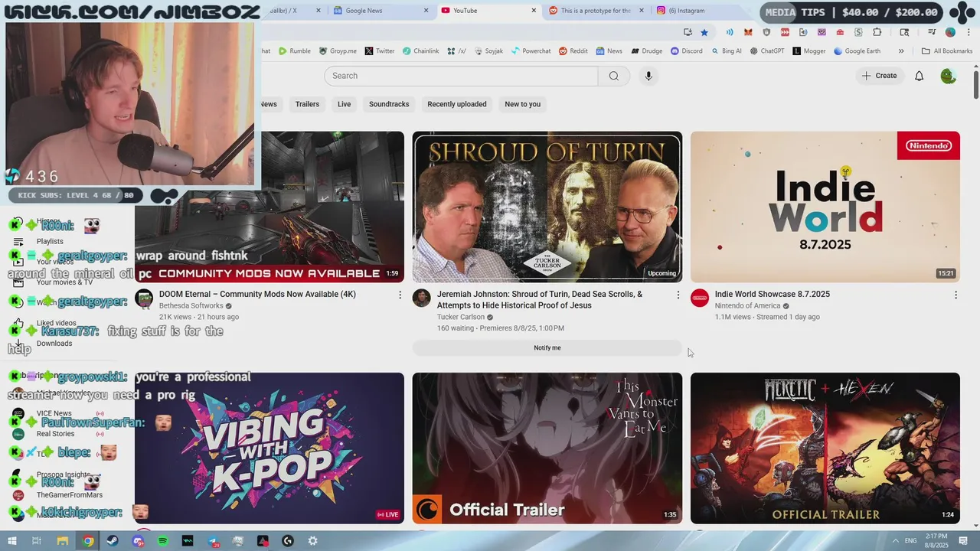Image resolution: width=980 pixels, height=551 pixels.
Task: Close the YouTube browser tab
Action: tap(534, 11)
